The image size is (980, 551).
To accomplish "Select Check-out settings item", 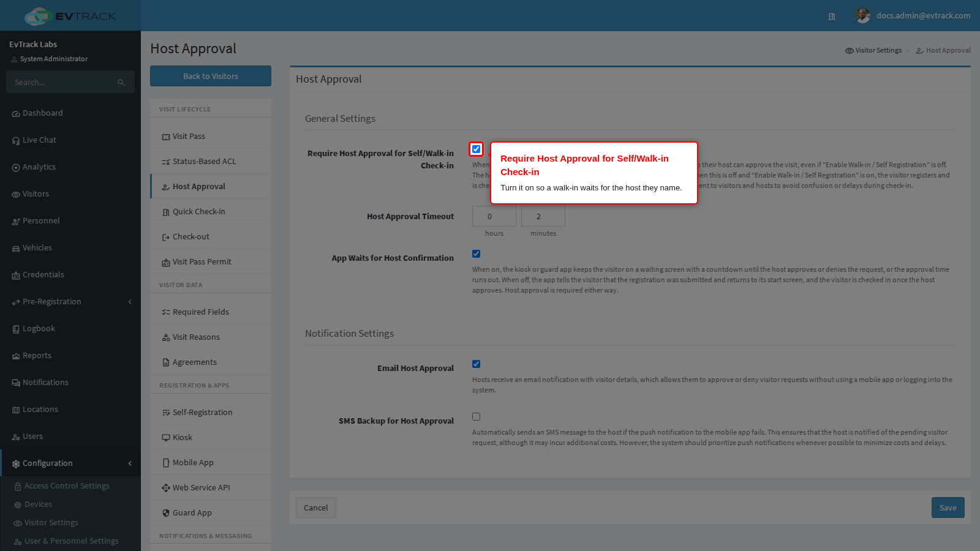I will pos(211,237).
